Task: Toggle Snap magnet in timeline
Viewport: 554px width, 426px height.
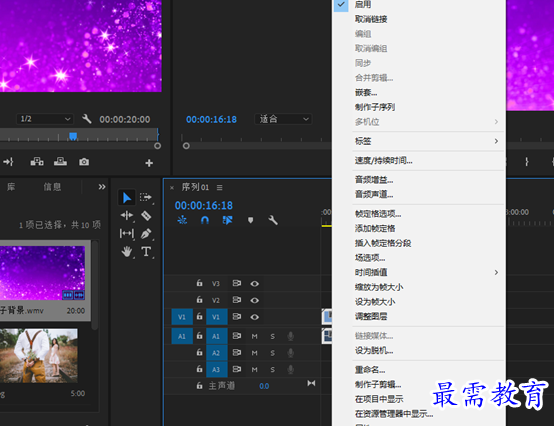Action: click(x=205, y=220)
